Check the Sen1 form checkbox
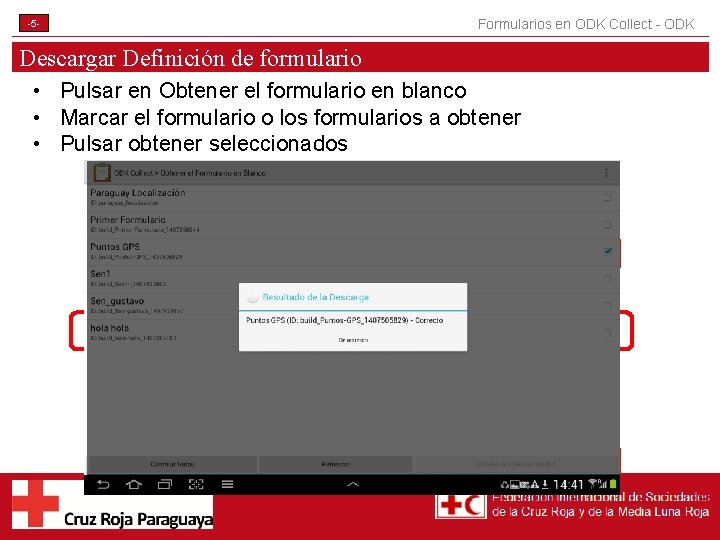 (607, 278)
